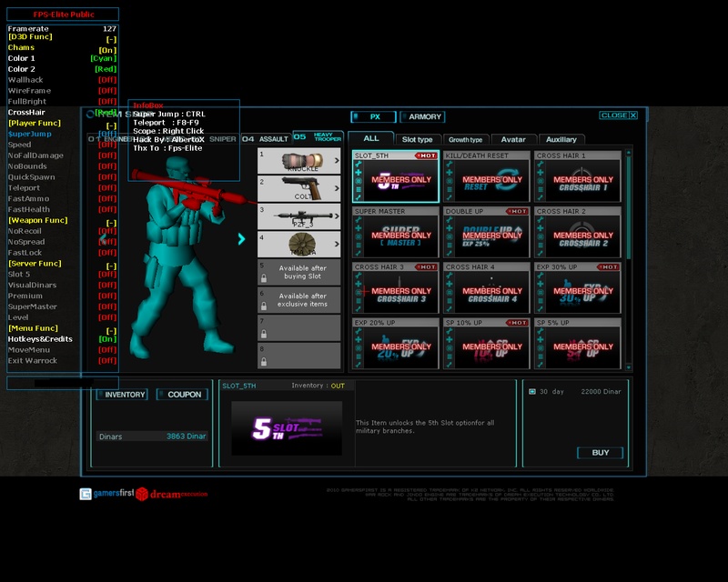Collapse the [Menu Func] section
The image size is (728, 582).
click(111, 331)
